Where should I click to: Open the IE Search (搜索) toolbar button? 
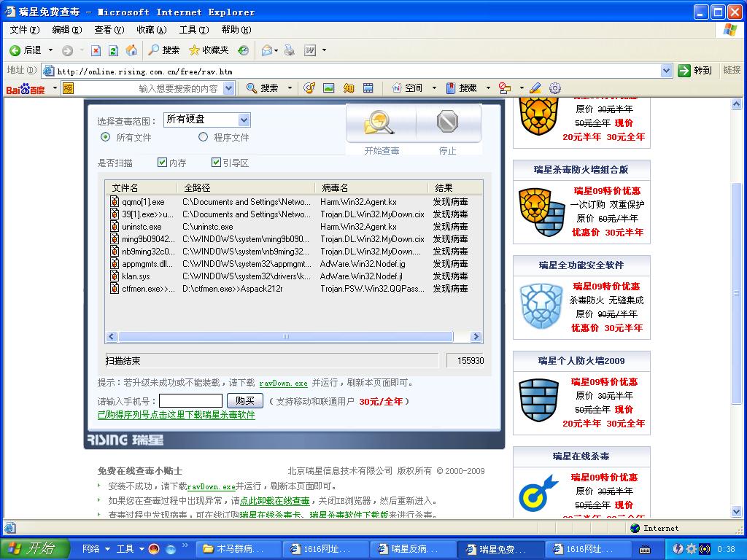[164, 50]
